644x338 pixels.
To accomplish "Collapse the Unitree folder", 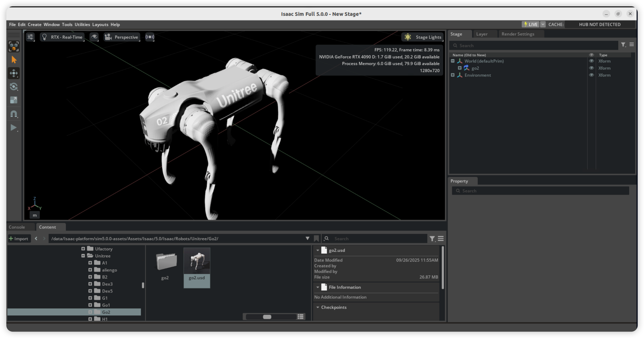I will click(83, 256).
